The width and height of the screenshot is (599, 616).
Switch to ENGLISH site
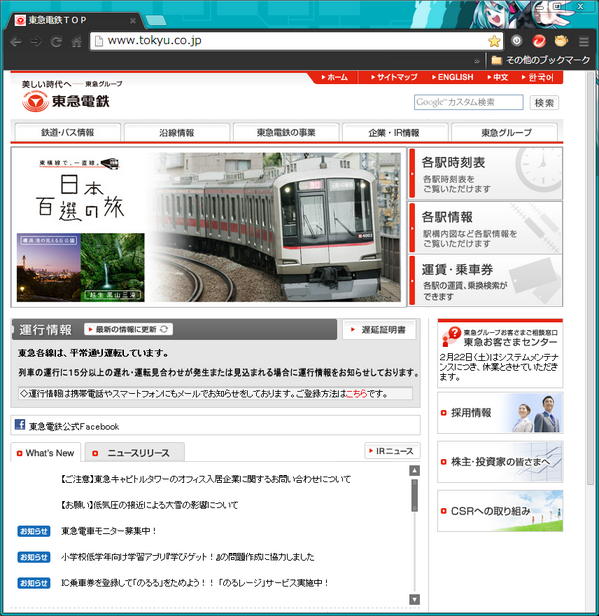pyautogui.click(x=452, y=77)
